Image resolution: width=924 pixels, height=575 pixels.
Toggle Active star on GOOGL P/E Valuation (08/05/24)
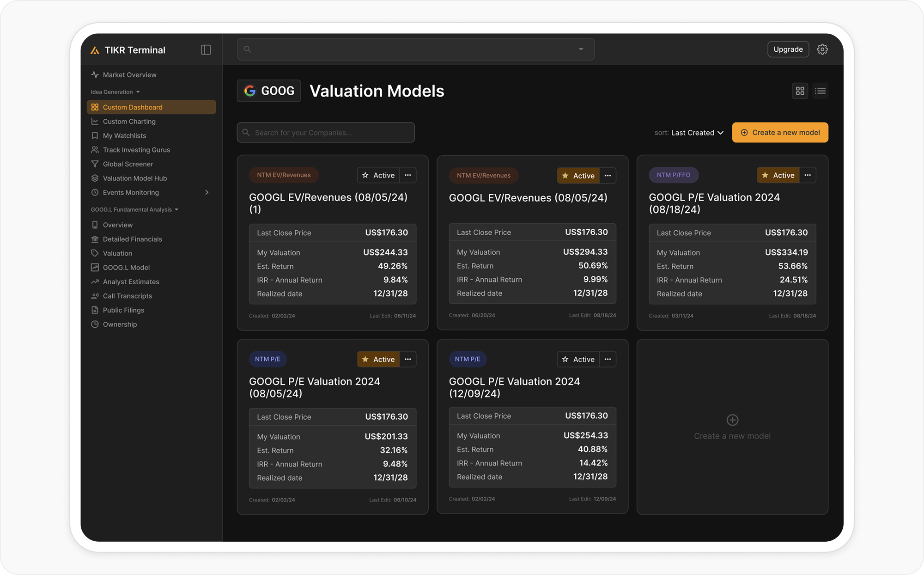pos(378,359)
